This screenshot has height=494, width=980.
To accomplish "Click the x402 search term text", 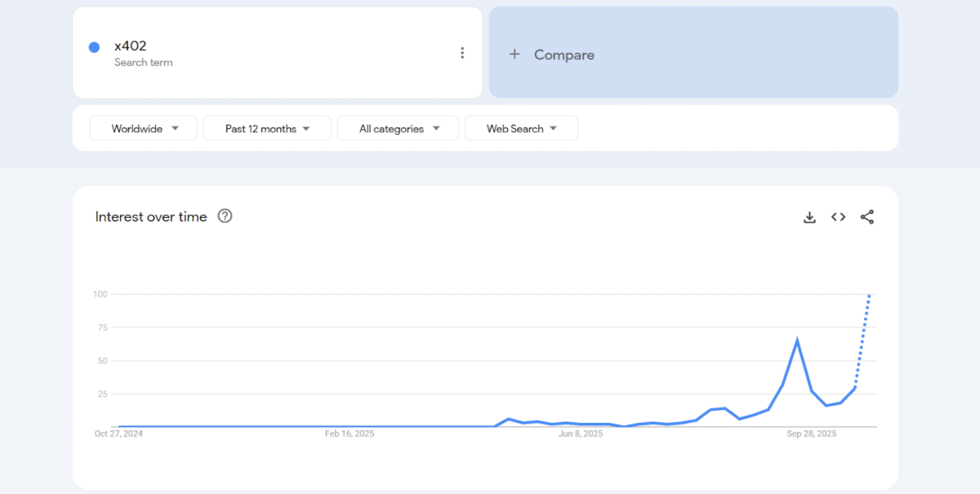I will [131, 46].
